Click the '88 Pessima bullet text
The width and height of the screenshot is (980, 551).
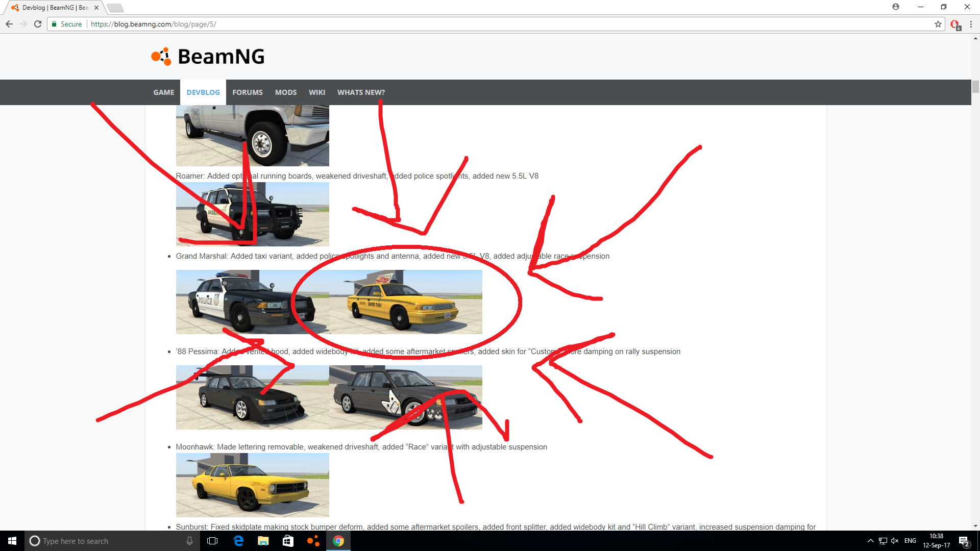(428, 352)
